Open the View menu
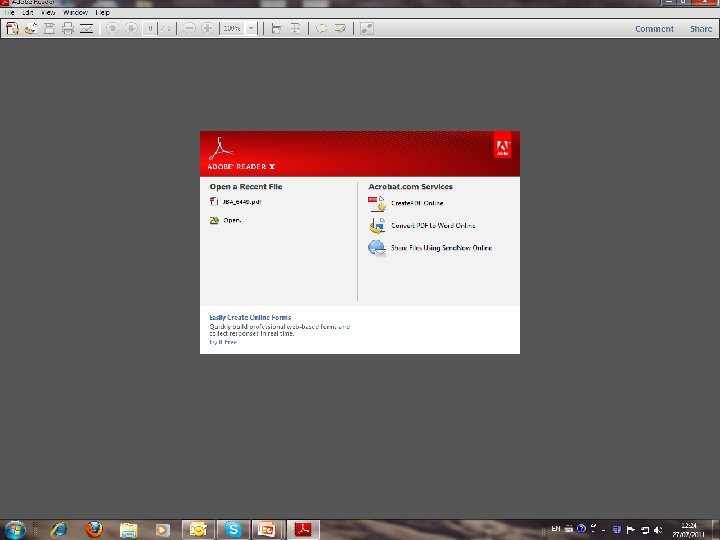This screenshot has height=540, width=720. [x=48, y=12]
